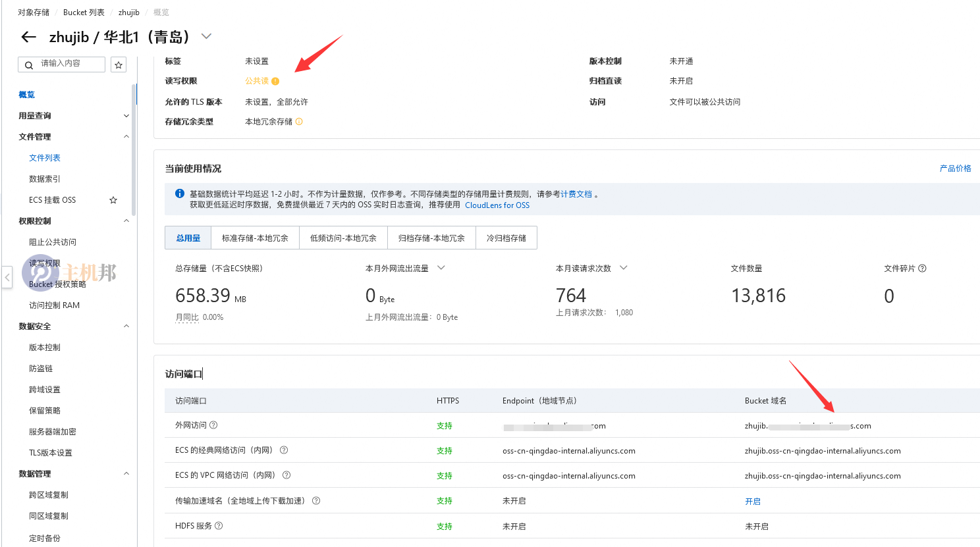The width and height of the screenshot is (980, 547).
Task: Open 访问控制 RAM in sidebar
Action: coord(54,305)
